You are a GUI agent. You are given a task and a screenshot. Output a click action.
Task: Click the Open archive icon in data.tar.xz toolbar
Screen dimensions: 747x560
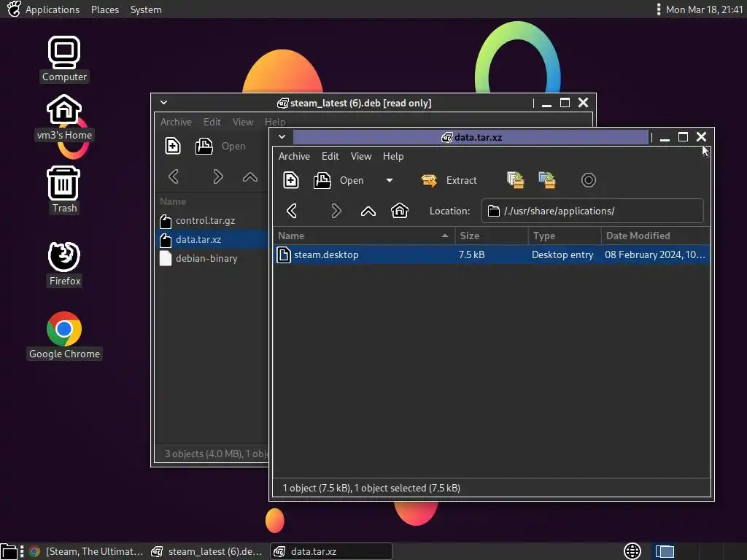[322, 181]
